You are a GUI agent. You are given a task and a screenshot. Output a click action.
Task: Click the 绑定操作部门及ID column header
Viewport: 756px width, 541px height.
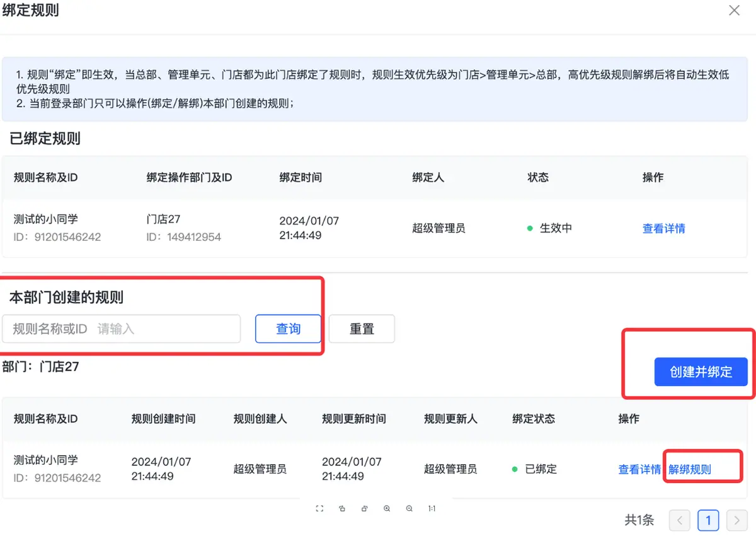(190, 178)
